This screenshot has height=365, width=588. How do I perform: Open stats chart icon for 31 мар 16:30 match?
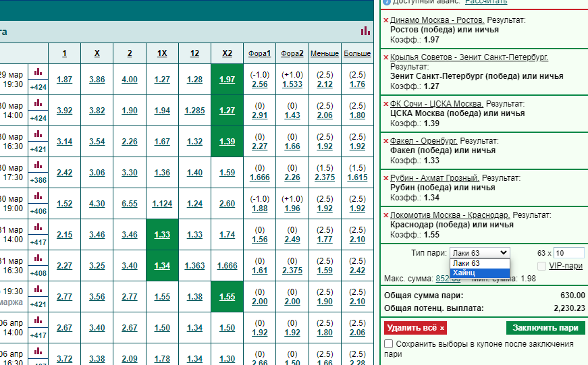(x=38, y=258)
